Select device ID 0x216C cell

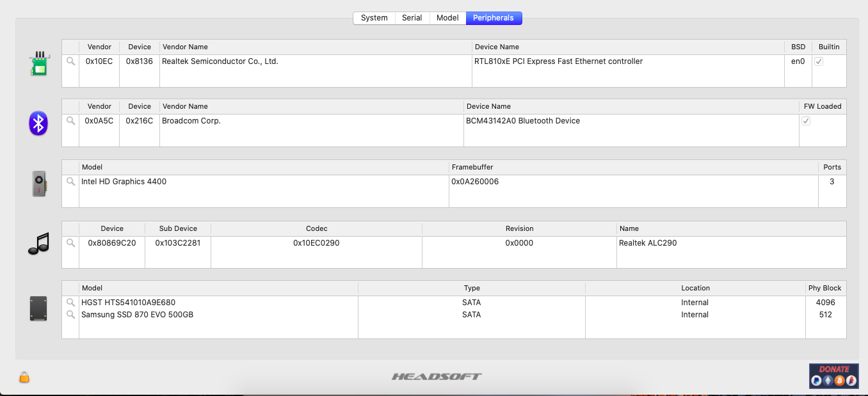coord(140,120)
